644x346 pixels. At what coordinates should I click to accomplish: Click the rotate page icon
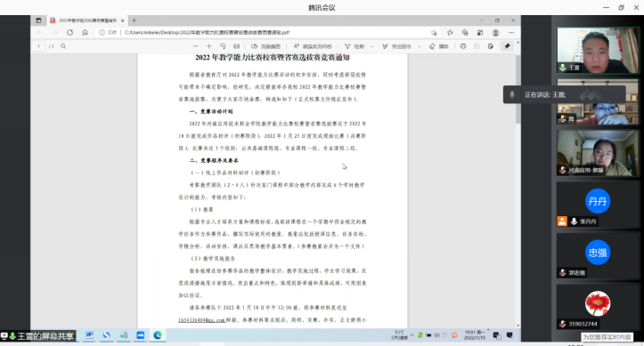point(223,46)
